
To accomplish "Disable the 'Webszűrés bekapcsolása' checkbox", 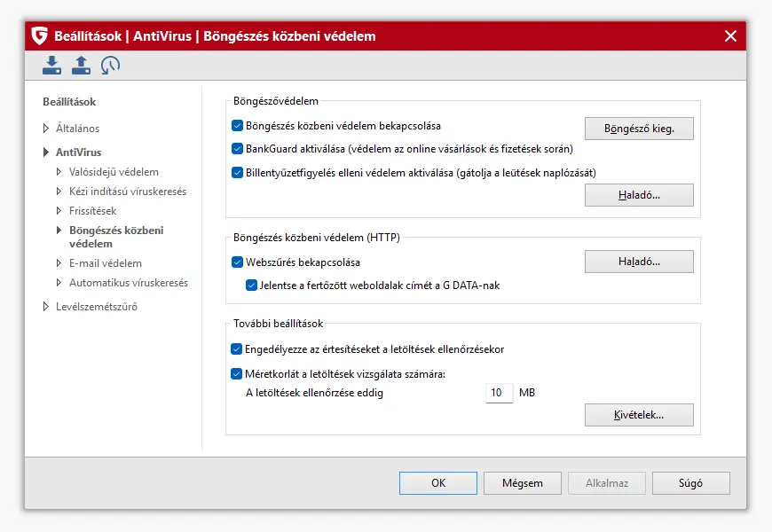I will point(238,262).
